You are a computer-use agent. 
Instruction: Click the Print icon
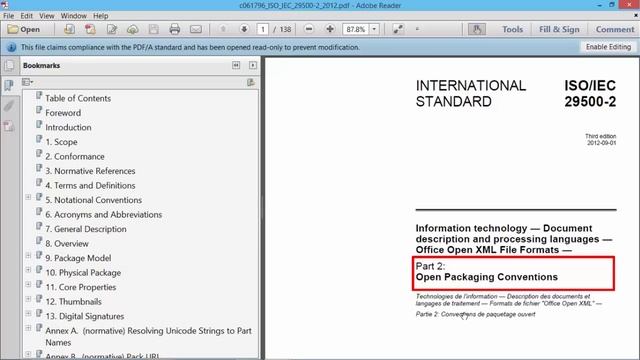coord(175,29)
